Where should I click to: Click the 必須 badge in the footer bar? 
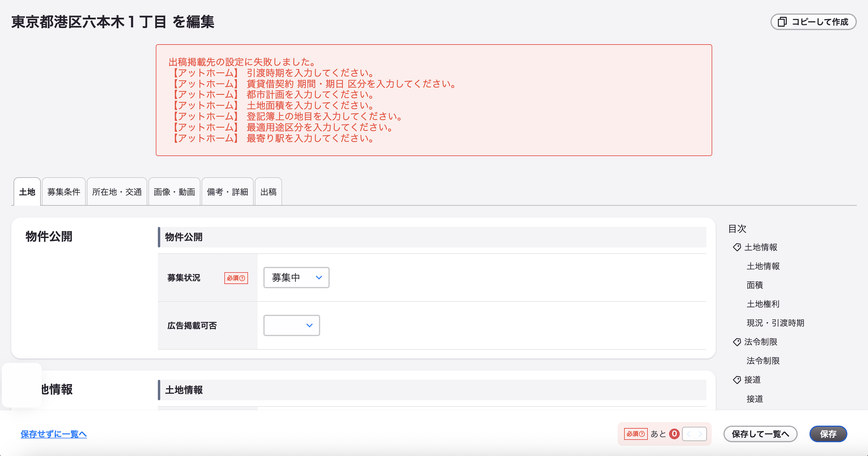point(636,434)
